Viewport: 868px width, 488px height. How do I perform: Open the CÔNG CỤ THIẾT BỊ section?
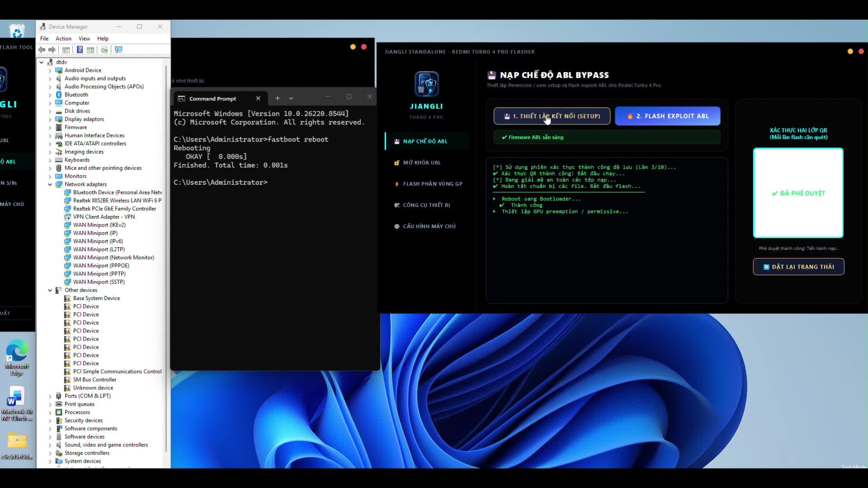[426, 205]
